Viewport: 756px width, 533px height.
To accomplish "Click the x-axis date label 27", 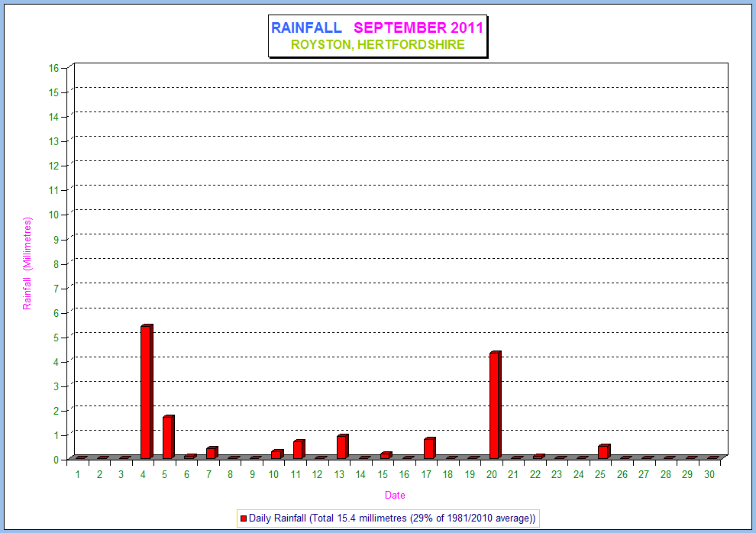I will (x=644, y=475).
